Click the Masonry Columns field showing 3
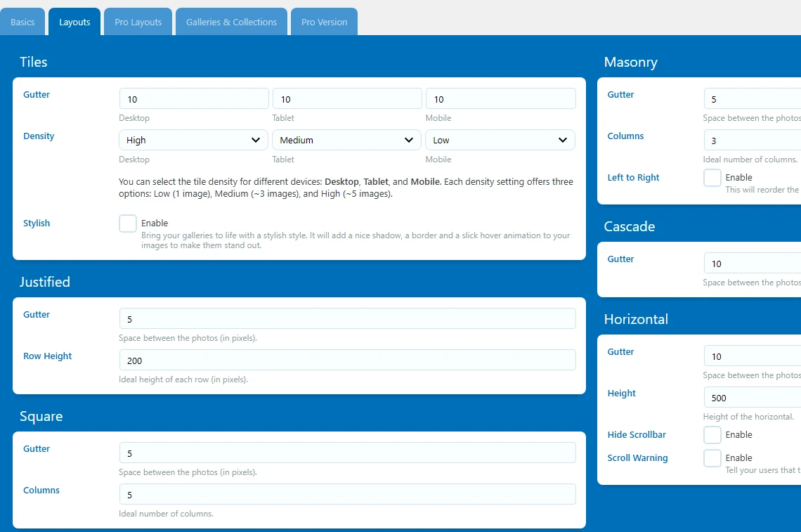Viewport: 801px width, 532px height. coord(751,140)
